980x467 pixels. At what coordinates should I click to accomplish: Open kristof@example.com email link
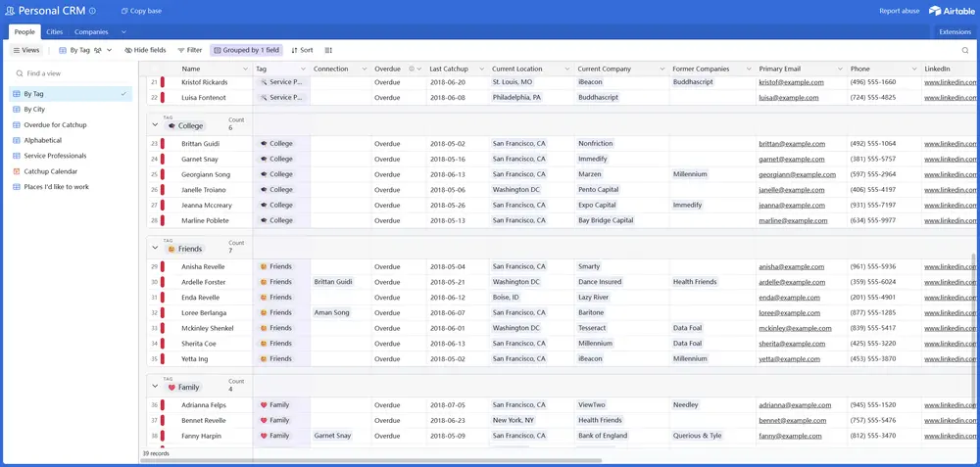[x=791, y=82]
